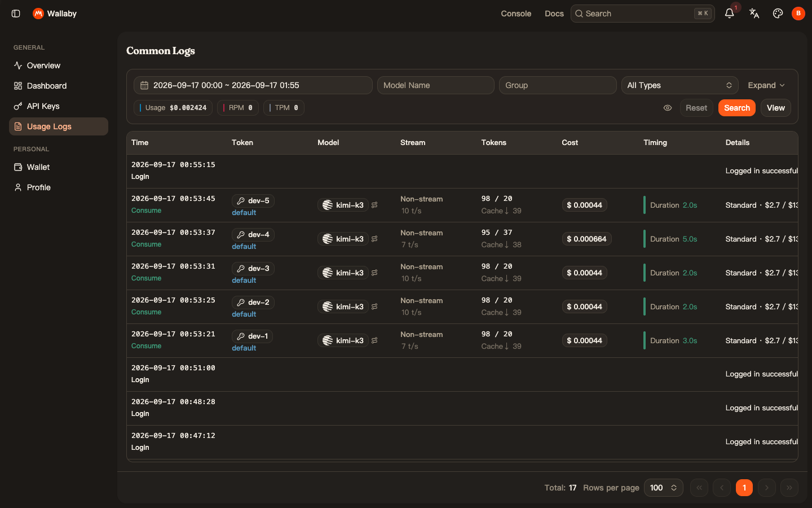812x508 pixels.
Task: Click the dev-5 token key badge
Action: pyautogui.click(x=253, y=200)
